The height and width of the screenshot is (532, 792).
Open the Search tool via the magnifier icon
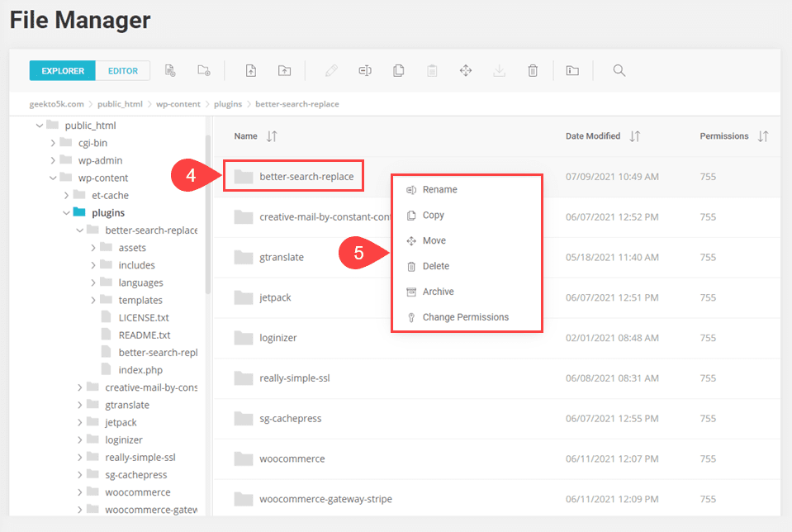619,70
